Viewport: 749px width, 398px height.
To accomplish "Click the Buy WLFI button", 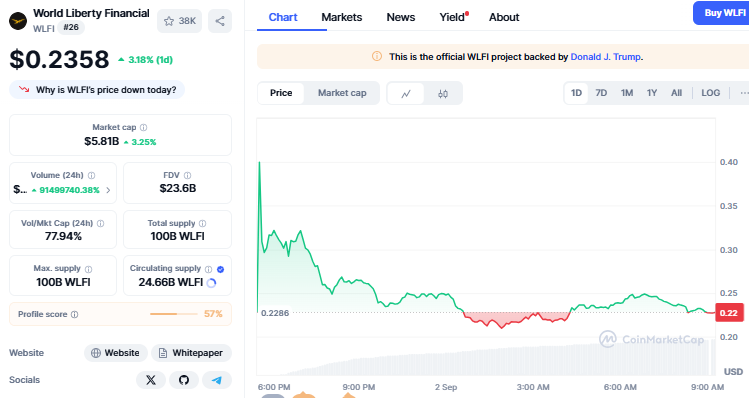I will click(x=722, y=13).
